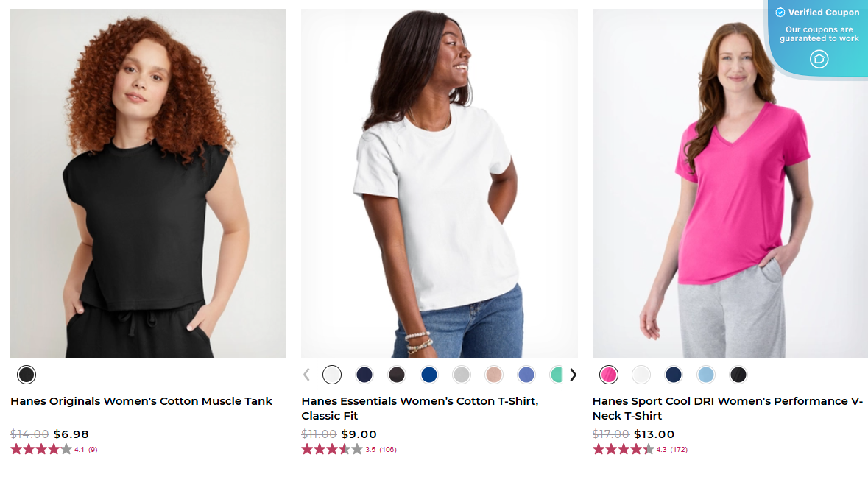
Task: Click the (106) review count link
Action: (389, 449)
